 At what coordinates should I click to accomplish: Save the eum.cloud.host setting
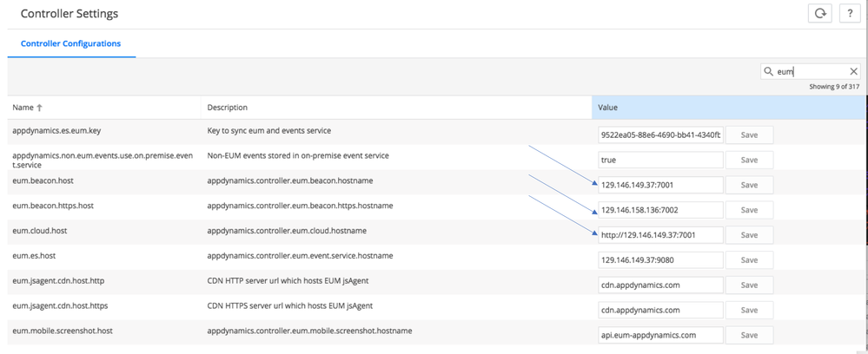click(x=748, y=235)
